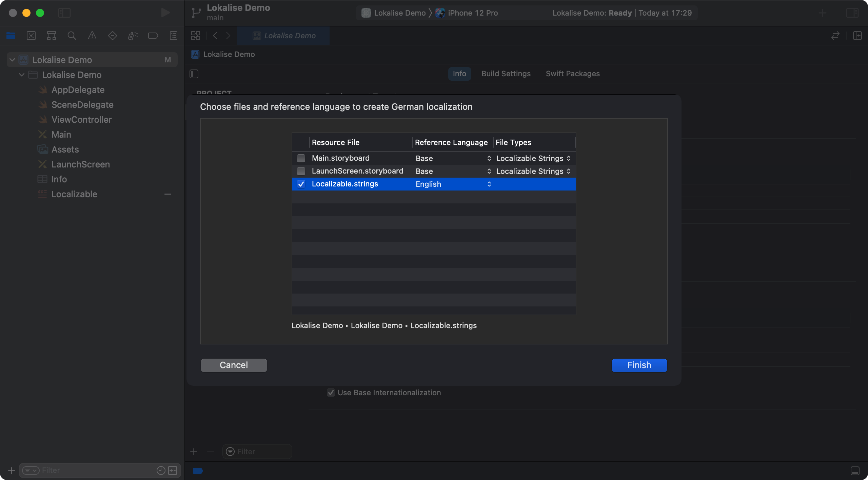Click the Library plus button in toolbar
Viewport: 868px width, 480px height.
pos(822,13)
